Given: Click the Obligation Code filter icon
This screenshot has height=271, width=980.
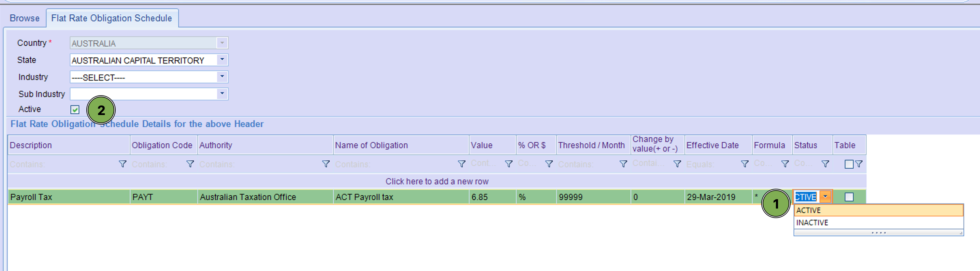Looking at the screenshot, I should pos(190,164).
